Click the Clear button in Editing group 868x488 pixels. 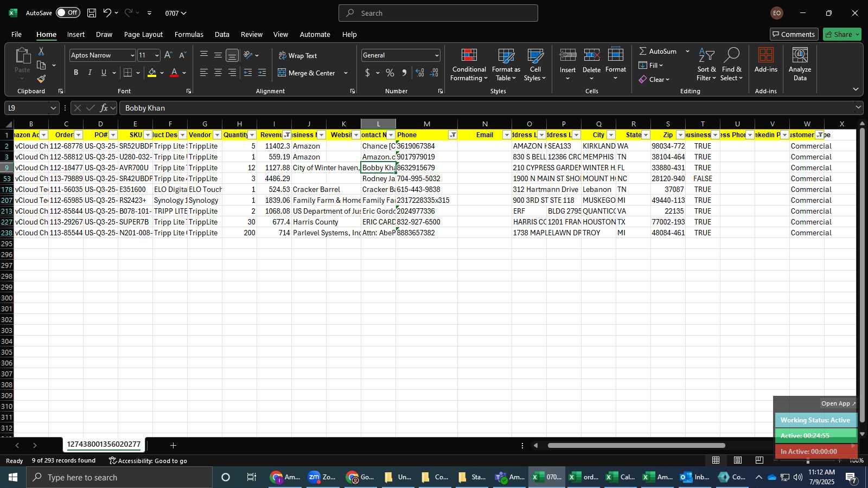click(x=654, y=79)
